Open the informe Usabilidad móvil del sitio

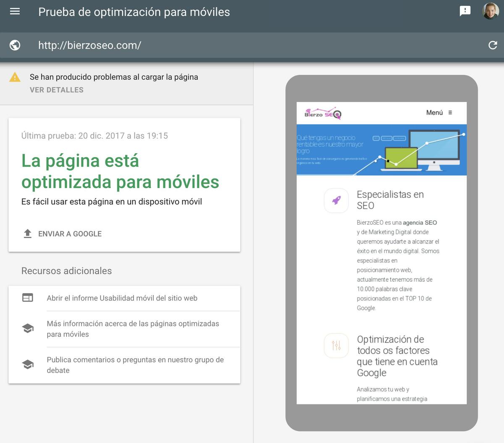point(122,298)
